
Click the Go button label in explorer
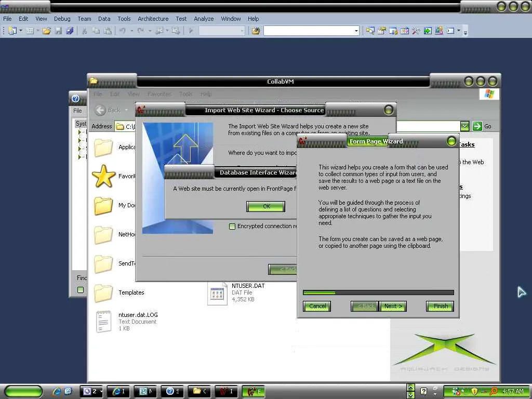point(487,126)
